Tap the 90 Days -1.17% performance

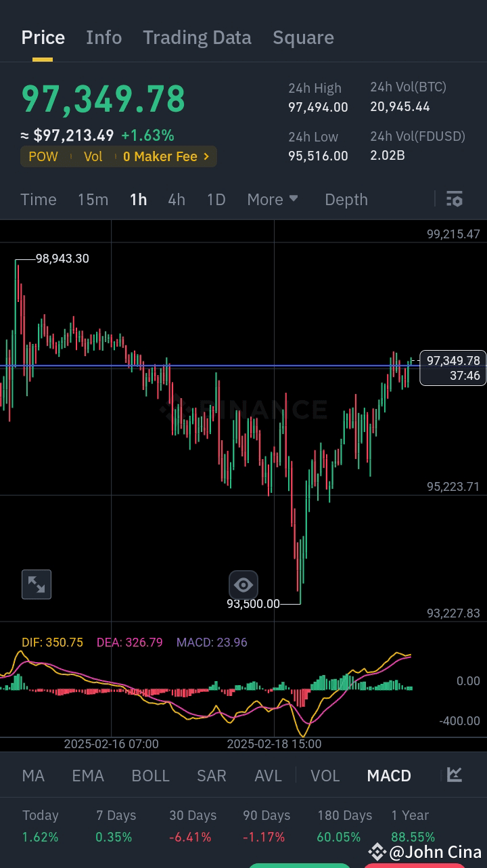coord(266,826)
